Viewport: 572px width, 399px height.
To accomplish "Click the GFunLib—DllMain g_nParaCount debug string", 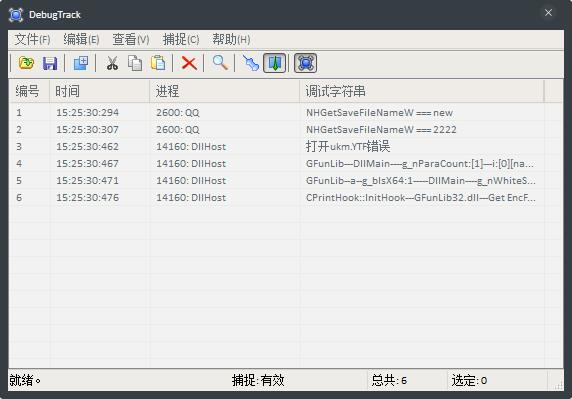I will point(420,163).
